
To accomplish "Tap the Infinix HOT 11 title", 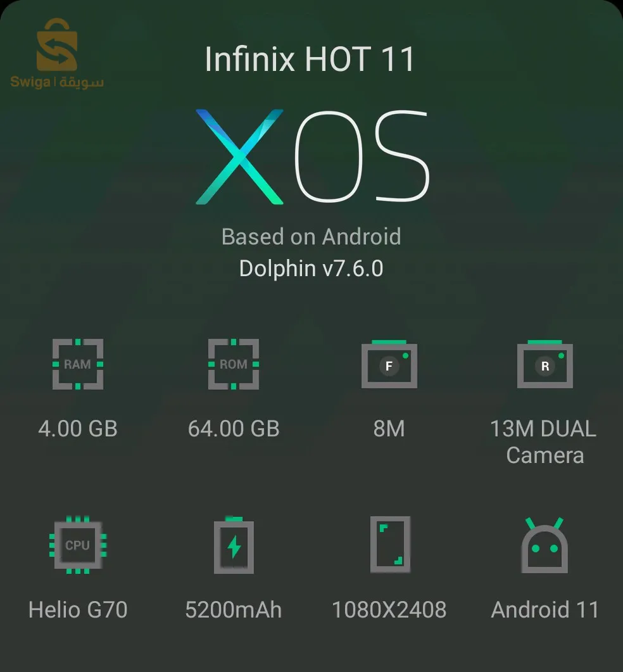I will (x=310, y=59).
